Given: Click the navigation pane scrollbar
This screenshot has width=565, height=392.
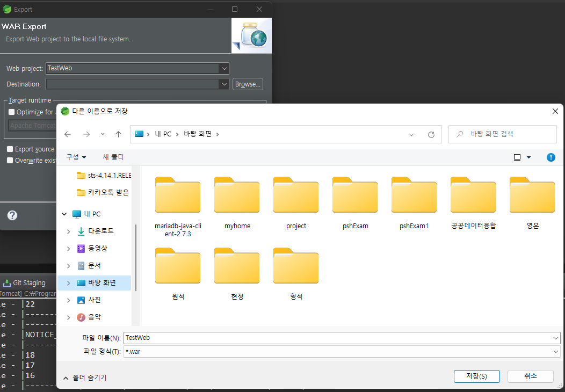Looking at the screenshot, I should (x=136, y=257).
